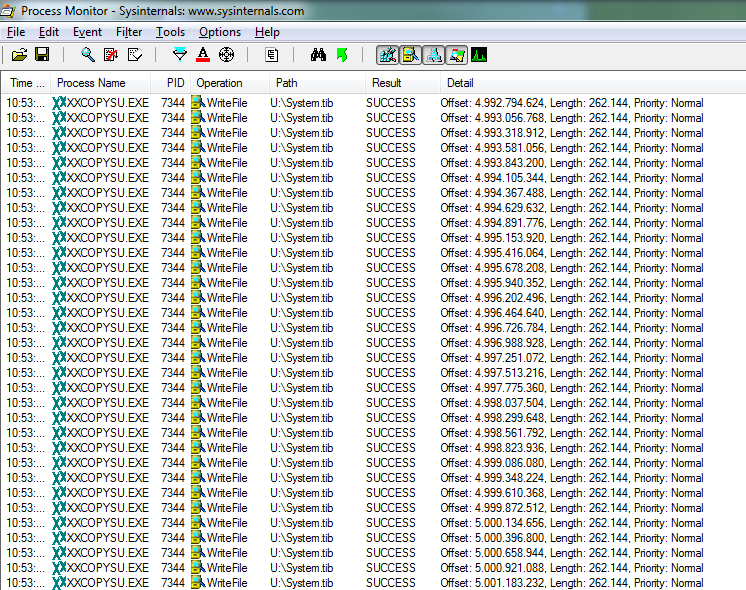Image resolution: width=746 pixels, height=590 pixels.
Task: Select row with Offset 4.996.464.640
Action: point(373,313)
